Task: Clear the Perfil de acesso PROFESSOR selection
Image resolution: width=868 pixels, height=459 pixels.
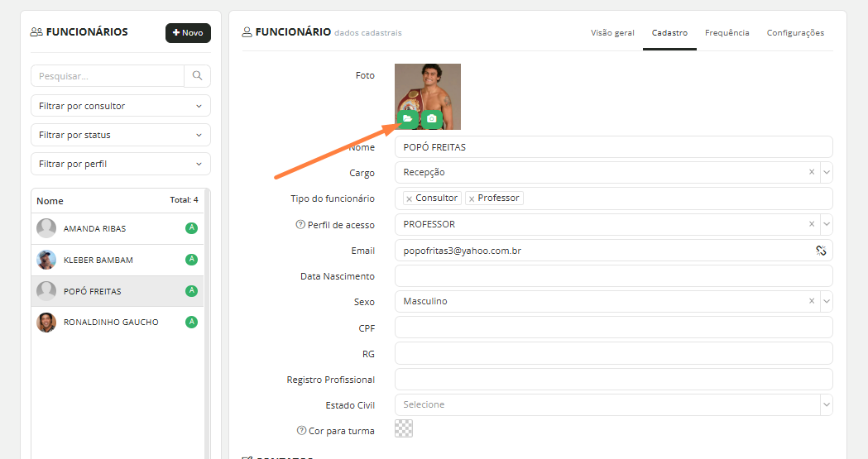Action: click(812, 224)
